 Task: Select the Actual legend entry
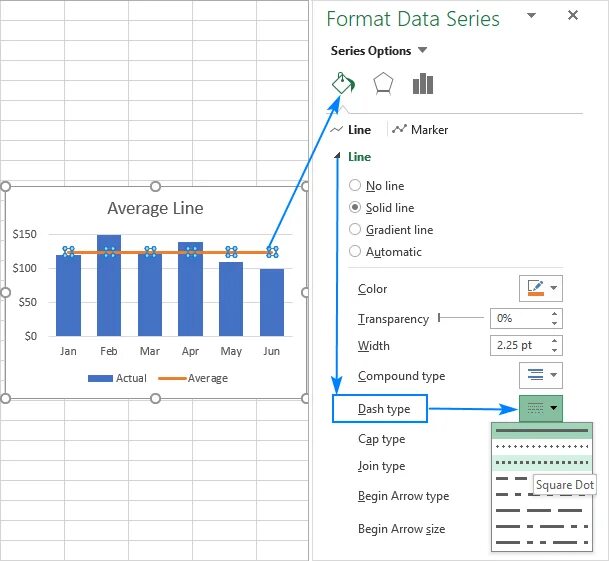pyautogui.click(x=117, y=378)
